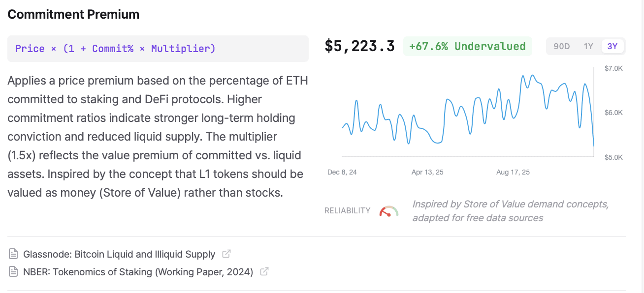Click the Price × Commit% formula box

coord(158,49)
